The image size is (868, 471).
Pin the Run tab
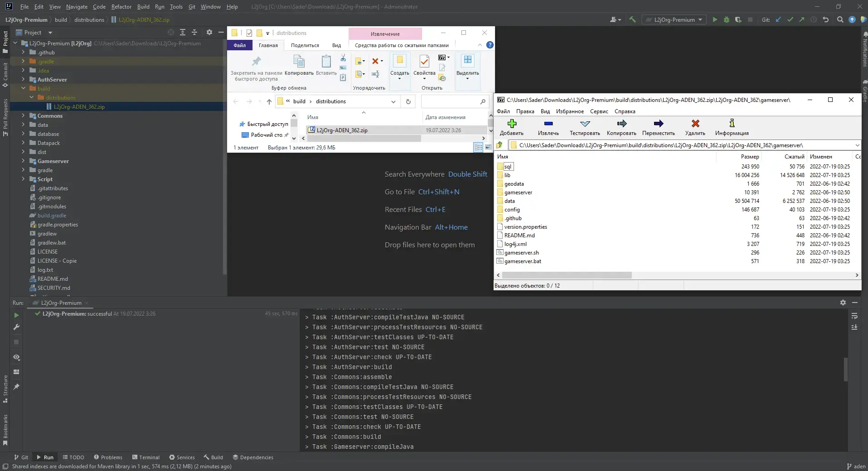(x=16, y=387)
